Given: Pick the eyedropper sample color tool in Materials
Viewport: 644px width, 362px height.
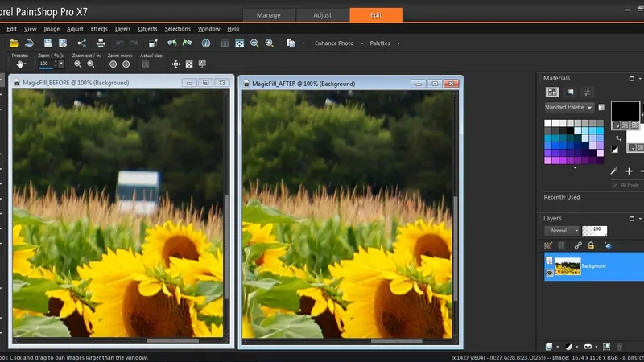Looking at the screenshot, I should (x=613, y=171).
